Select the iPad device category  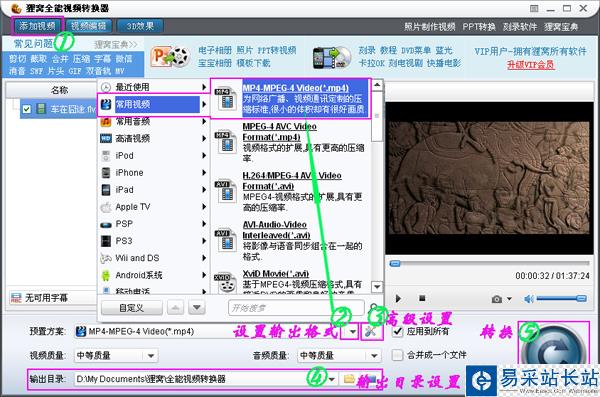(153, 190)
